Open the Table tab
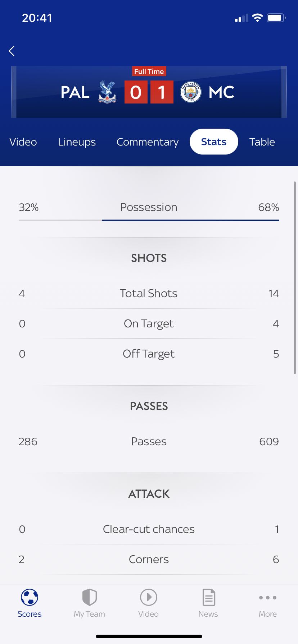298x644 pixels. click(x=262, y=142)
